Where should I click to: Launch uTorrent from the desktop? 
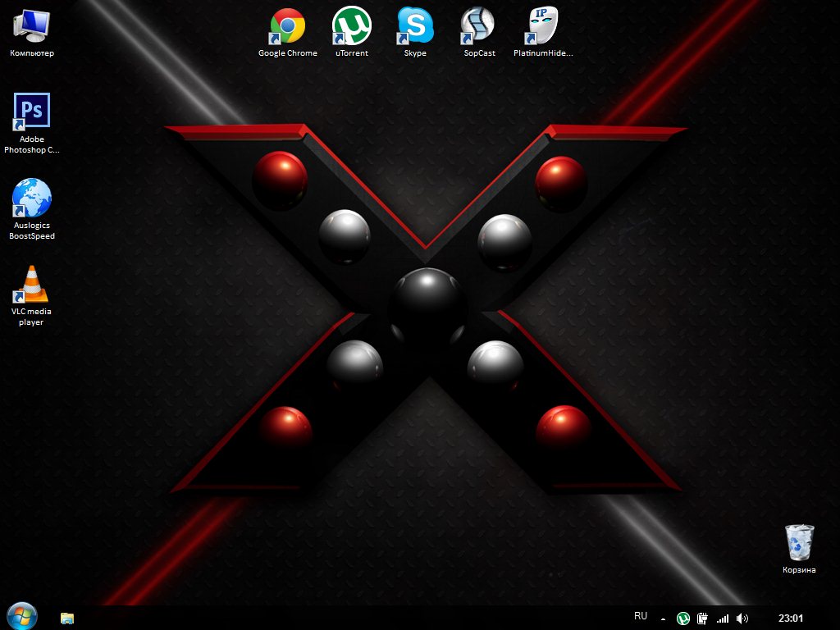pos(351,26)
